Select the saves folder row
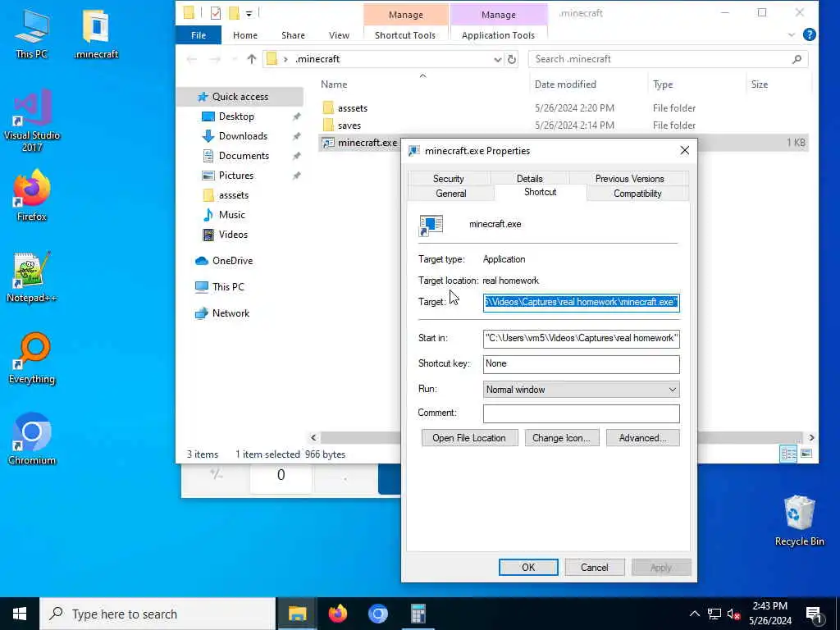The width and height of the screenshot is (840, 630). (x=564, y=126)
